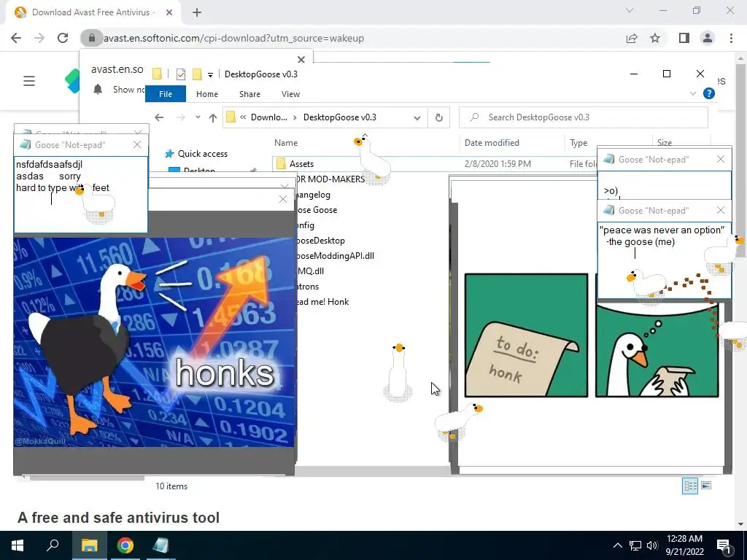Reload the Avast download page

63,38
